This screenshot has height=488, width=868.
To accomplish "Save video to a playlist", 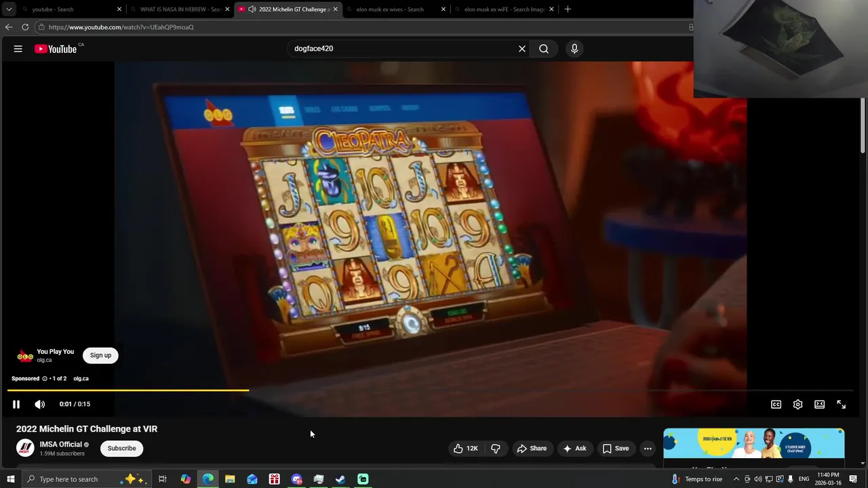I will (616, 448).
